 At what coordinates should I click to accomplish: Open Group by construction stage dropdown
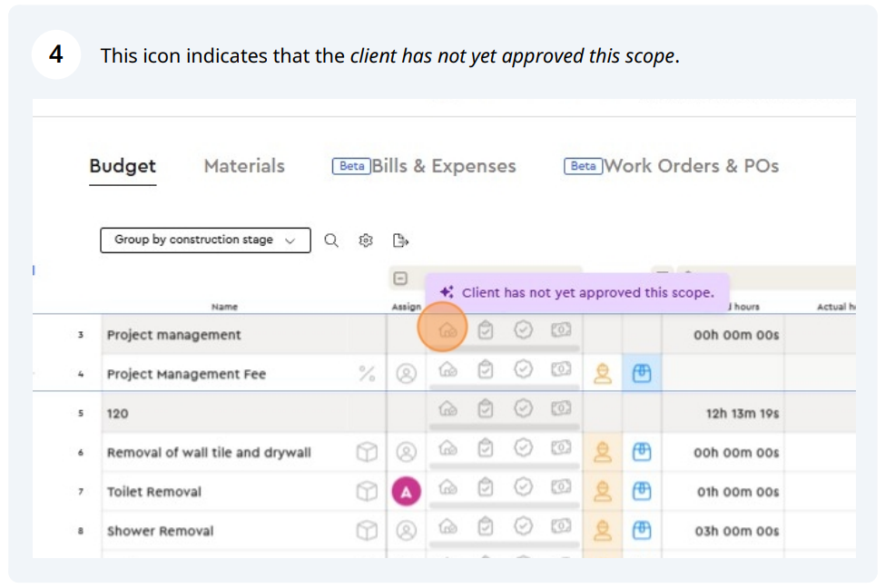click(x=205, y=240)
